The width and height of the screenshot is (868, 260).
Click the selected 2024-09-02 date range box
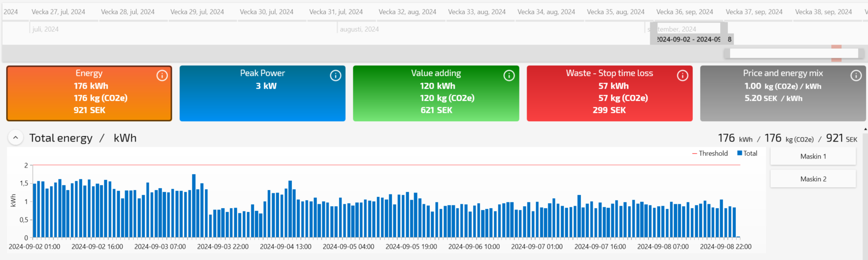pyautogui.click(x=688, y=39)
